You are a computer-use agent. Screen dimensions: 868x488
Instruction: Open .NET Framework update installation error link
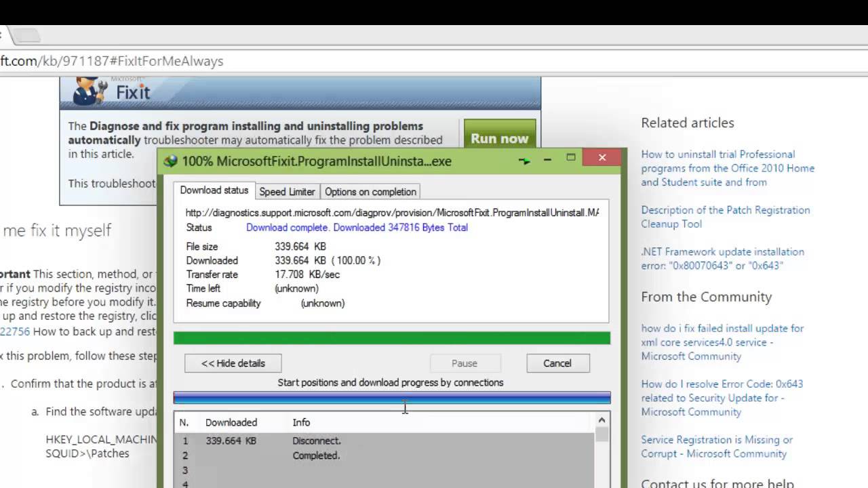point(722,258)
